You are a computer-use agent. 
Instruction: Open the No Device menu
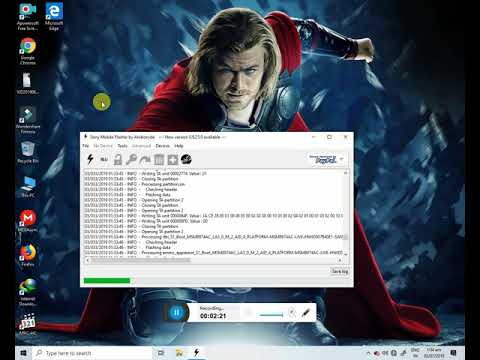coord(103,146)
